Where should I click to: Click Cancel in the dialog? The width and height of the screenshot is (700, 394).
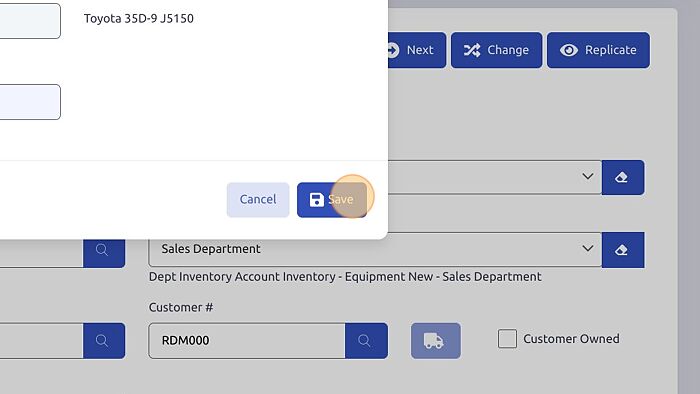(x=258, y=199)
